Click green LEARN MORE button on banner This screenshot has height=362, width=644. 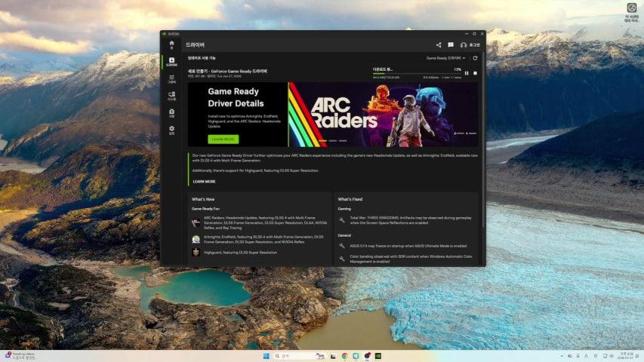click(x=223, y=140)
